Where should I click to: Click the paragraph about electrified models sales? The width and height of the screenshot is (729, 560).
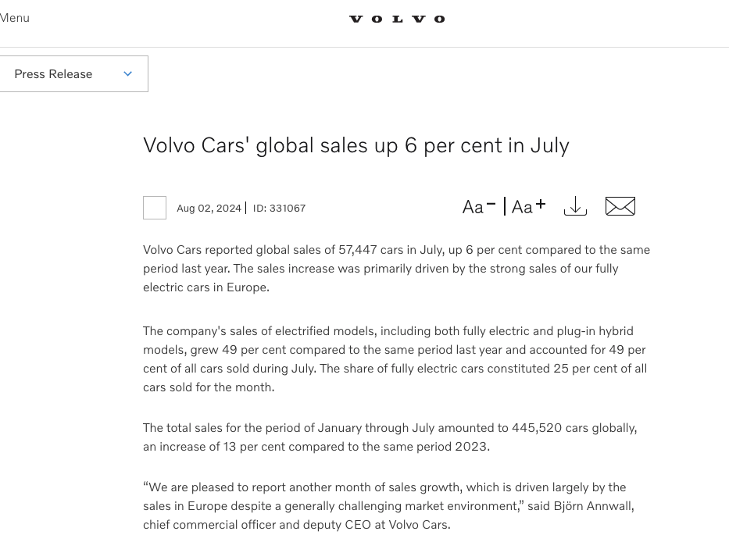[395, 359]
